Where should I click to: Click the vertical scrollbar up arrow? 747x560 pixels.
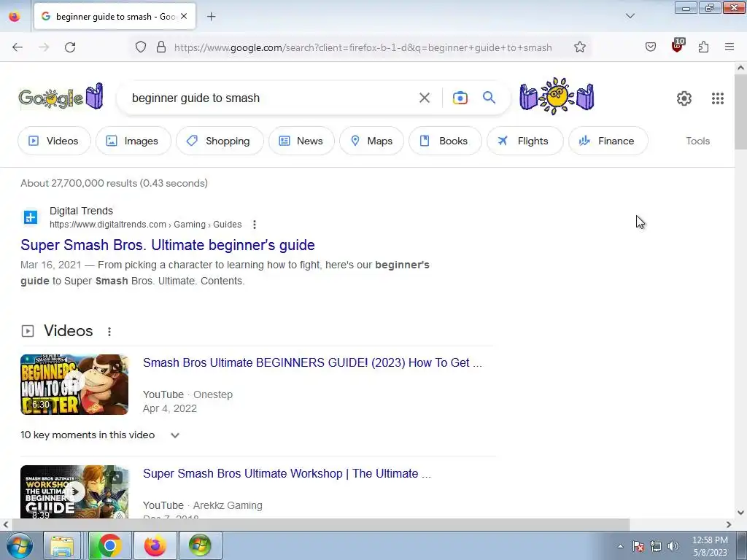(x=740, y=68)
